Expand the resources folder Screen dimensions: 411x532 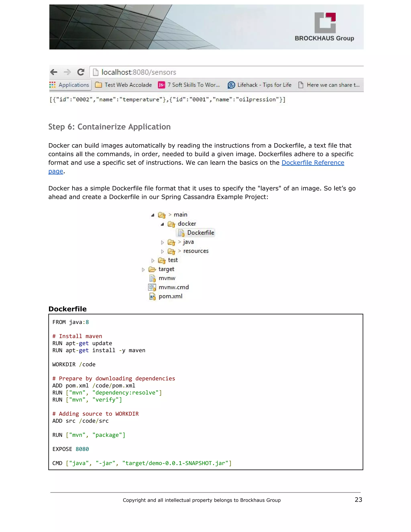click(x=162, y=251)
